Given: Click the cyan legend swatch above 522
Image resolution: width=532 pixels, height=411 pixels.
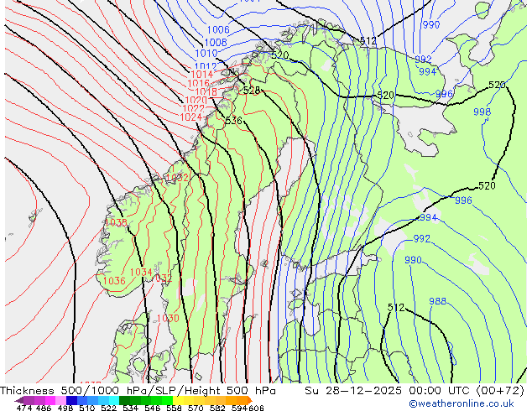Looking at the screenshot, I should pyautogui.click(x=114, y=400).
